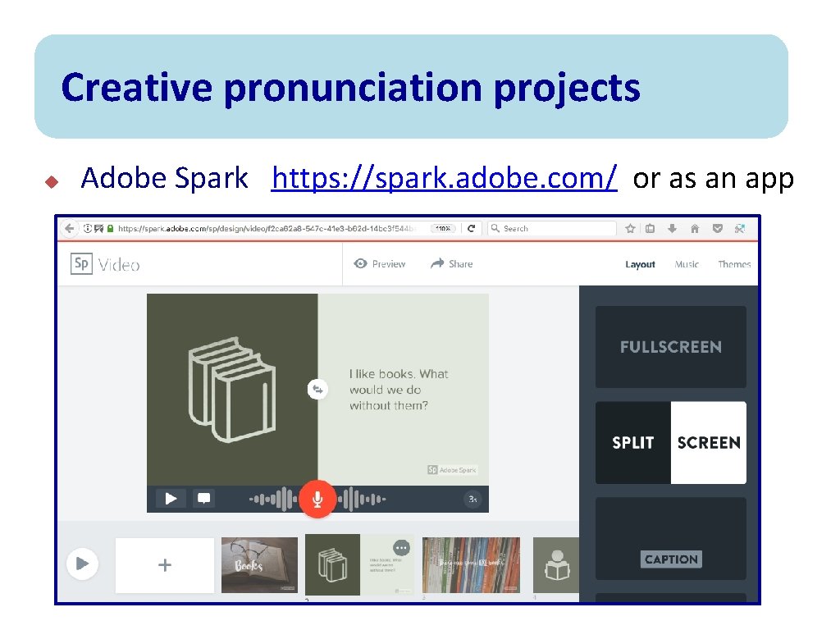
Task: Click the green padlock security icon
Action: (111, 228)
